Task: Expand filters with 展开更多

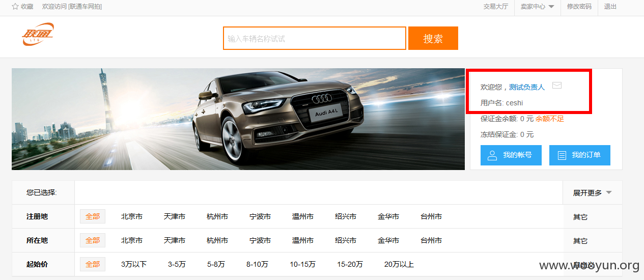Action: coord(593,193)
